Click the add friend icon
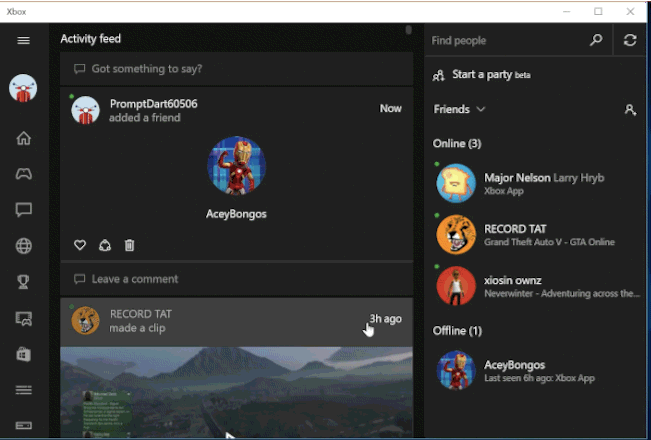651x440 pixels. (630, 110)
